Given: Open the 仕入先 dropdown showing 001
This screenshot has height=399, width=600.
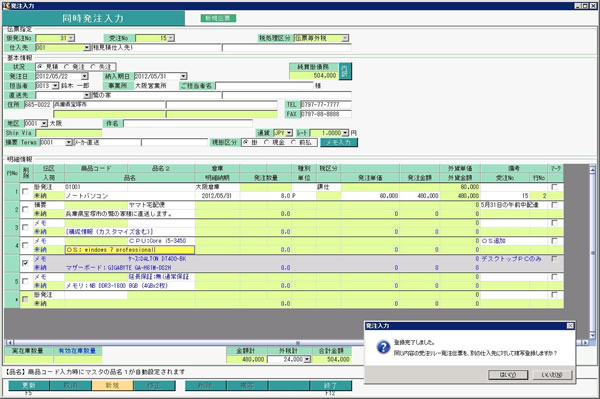Looking at the screenshot, I should [x=87, y=48].
